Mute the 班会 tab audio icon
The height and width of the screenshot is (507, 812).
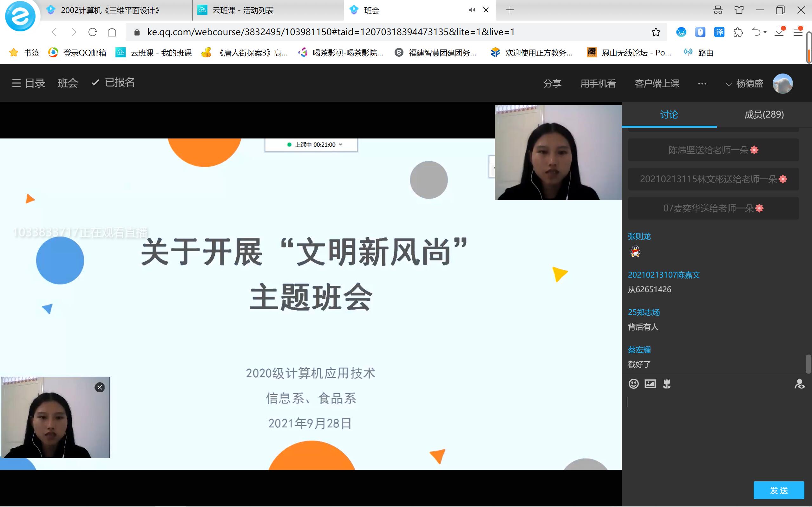(472, 10)
